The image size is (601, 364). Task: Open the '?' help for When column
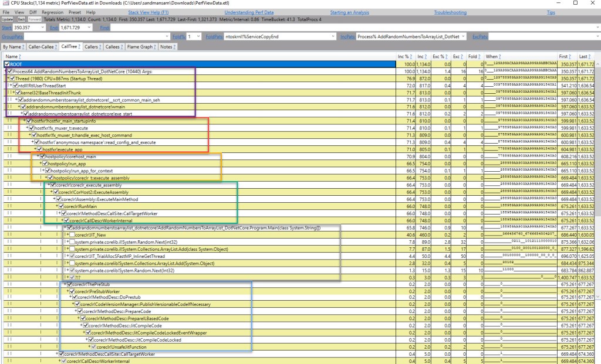point(498,56)
